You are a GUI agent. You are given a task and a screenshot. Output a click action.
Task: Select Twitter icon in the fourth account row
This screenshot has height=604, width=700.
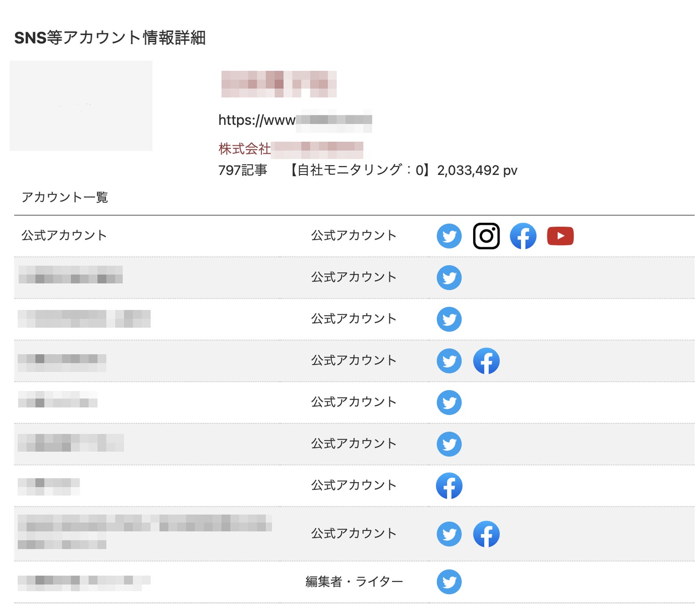click(449, 361)
